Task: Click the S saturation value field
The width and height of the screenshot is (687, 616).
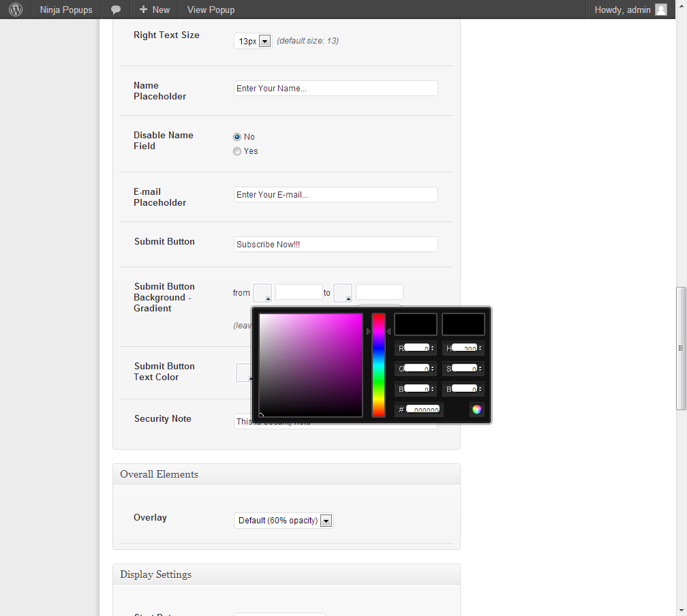Action: [x=464, y=369]
